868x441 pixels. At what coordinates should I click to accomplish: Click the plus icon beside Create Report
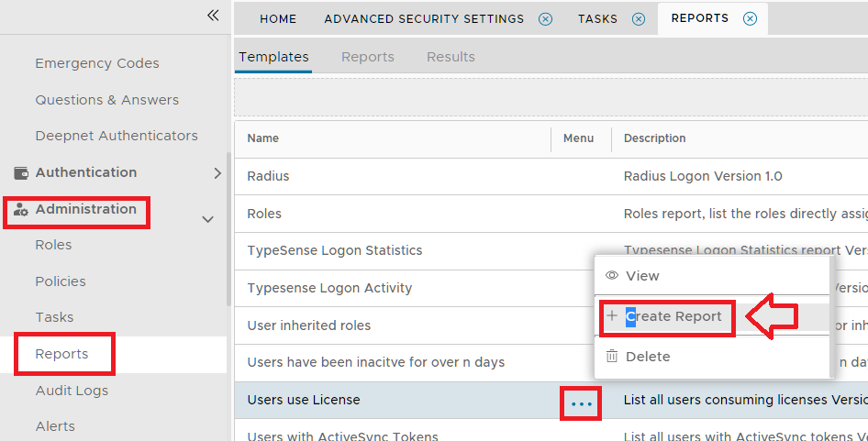pyautogui.click(x=612, y=316)
